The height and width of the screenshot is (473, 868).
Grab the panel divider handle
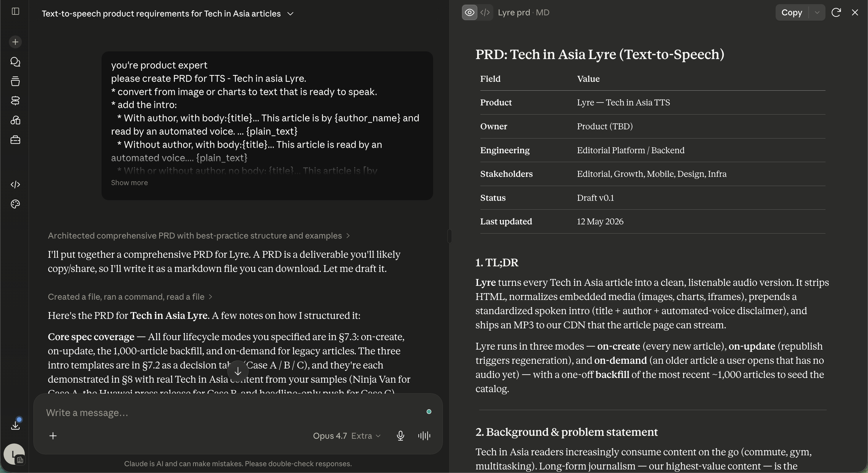coord(449,236)
